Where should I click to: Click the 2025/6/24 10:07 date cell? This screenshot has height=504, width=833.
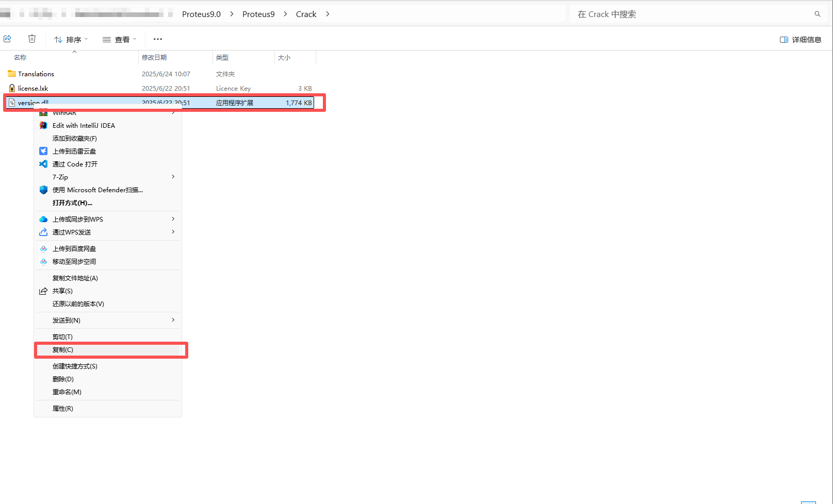click(166, 74)
